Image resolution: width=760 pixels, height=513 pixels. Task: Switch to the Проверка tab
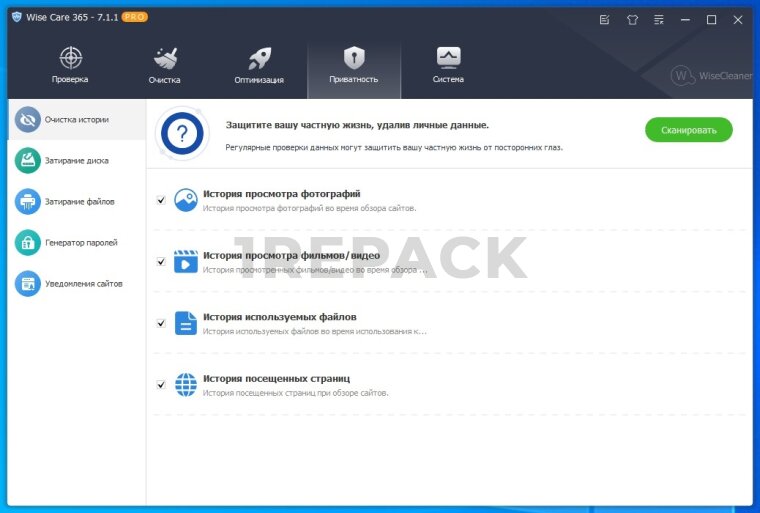70,66
